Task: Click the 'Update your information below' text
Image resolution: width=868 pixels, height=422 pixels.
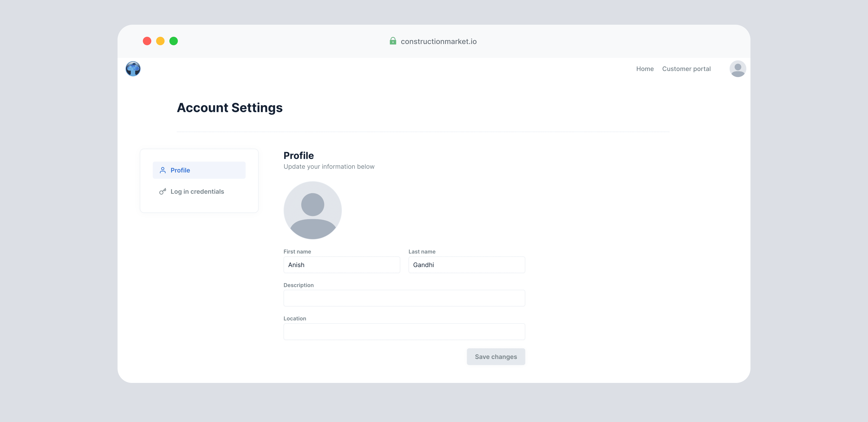Action: (329, 167)
